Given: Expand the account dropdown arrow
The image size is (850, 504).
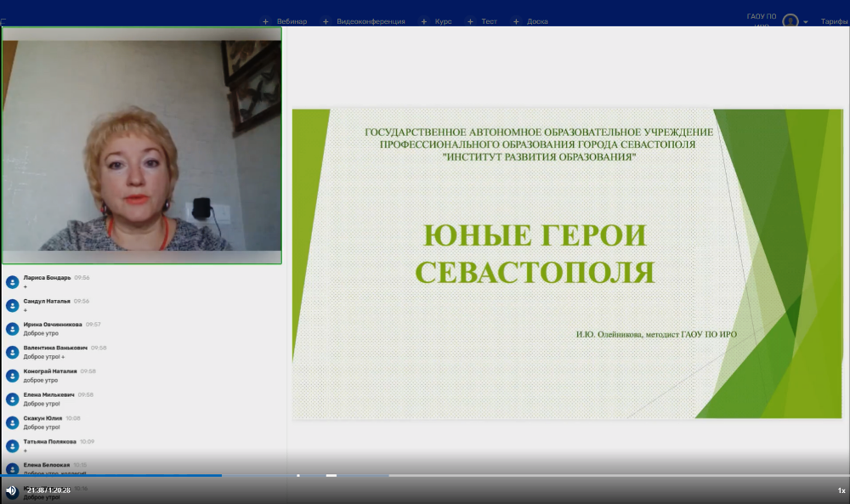Looking at the screenshot, I should [806, 22].
